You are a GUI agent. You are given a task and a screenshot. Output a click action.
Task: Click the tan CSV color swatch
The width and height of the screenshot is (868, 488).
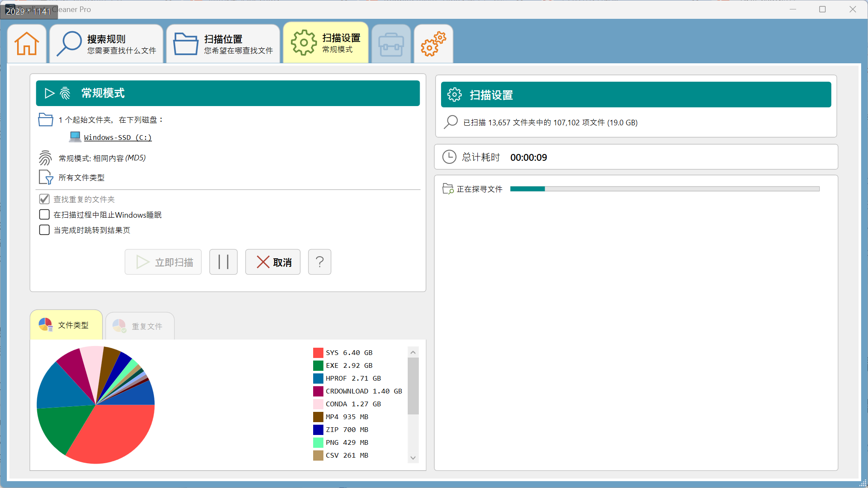(x=318, y=455)
